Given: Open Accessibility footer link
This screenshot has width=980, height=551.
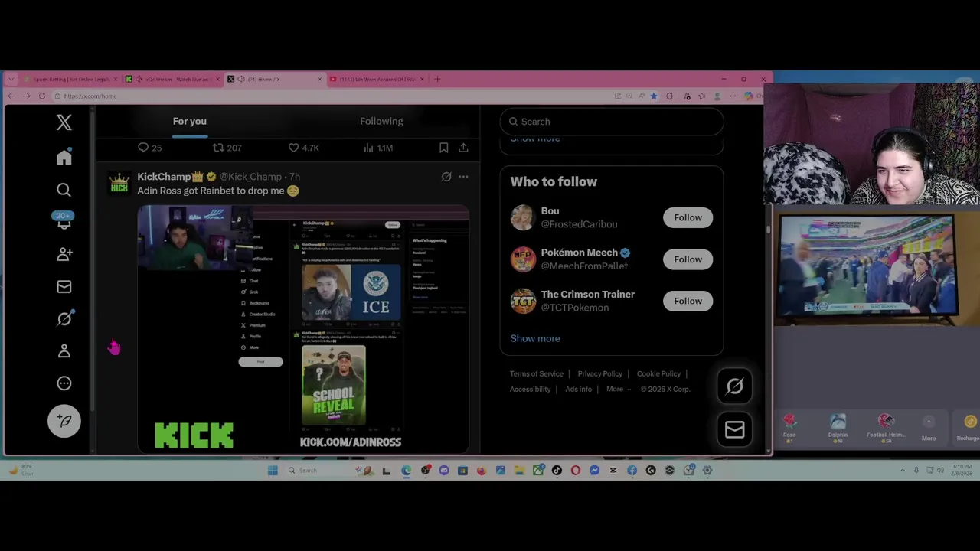Looking at the screenshot, I should point(530,389).
